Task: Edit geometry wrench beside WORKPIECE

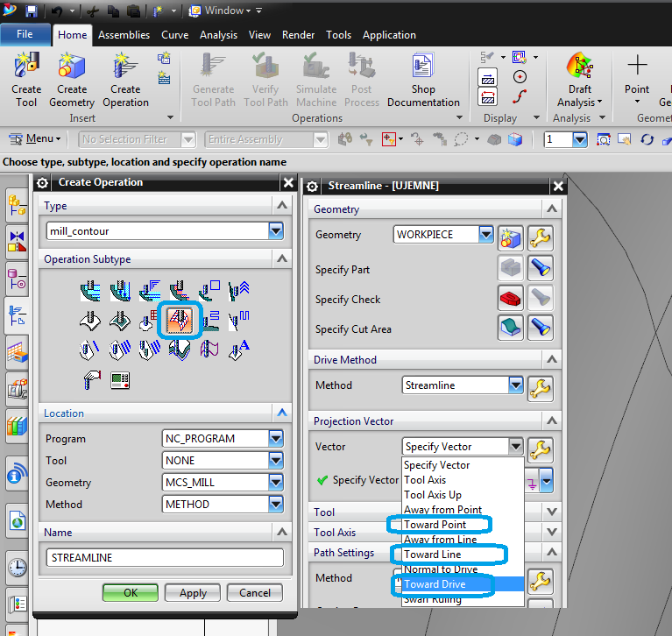Action: tap(540, 238)
